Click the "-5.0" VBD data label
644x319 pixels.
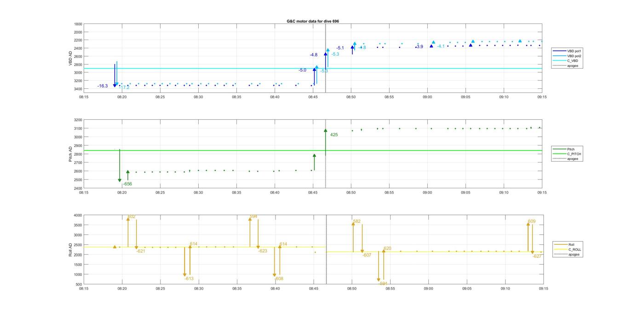pos(302,70)
